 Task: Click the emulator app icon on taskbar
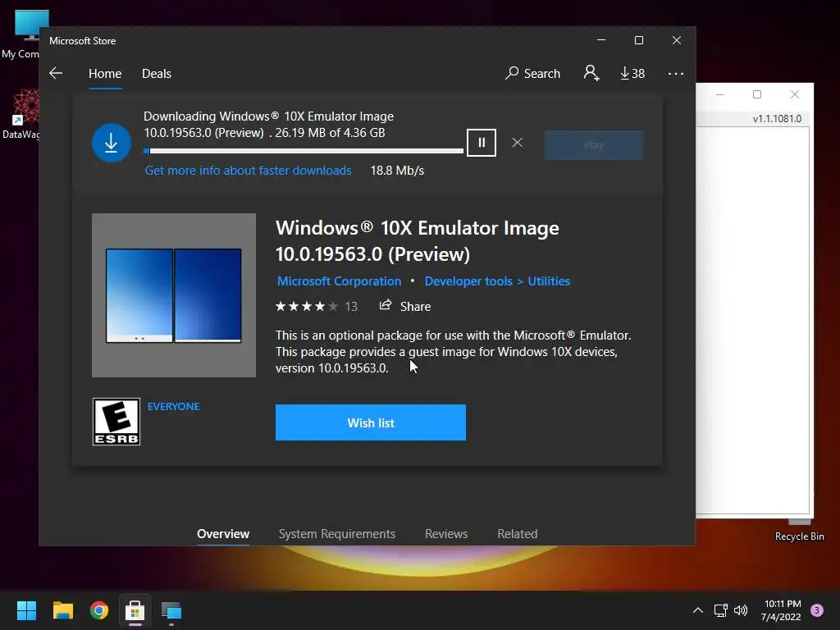click(171, 610)
